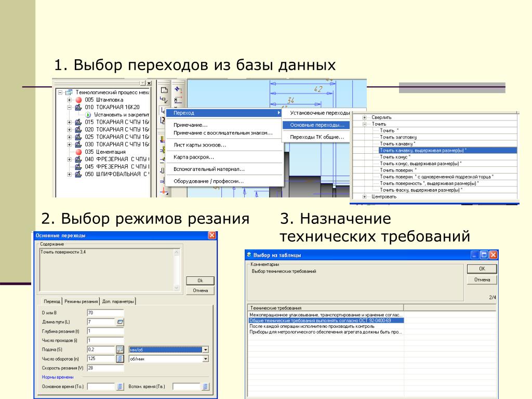Screen dimensions: 532x399
Task: Click the calculator icon next to Вспом. время
Action: [205, 387]
